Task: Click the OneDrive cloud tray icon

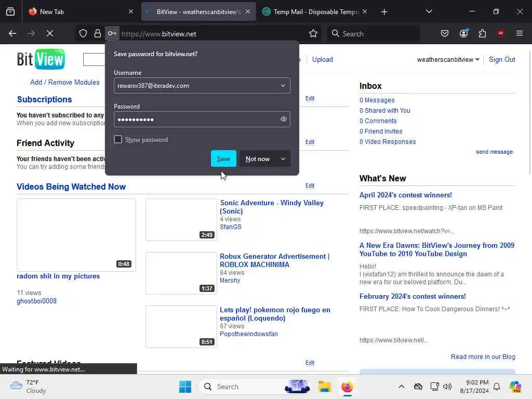Action: [418, 387]
